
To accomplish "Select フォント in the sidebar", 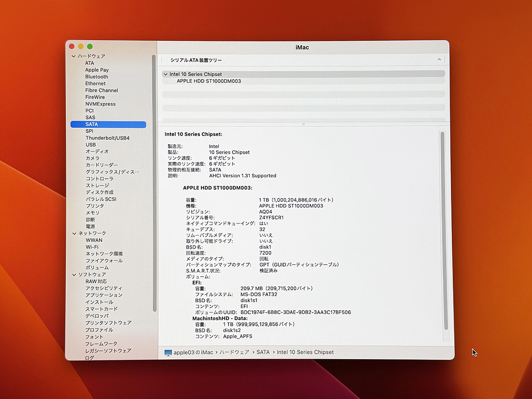I will [94, 337].
